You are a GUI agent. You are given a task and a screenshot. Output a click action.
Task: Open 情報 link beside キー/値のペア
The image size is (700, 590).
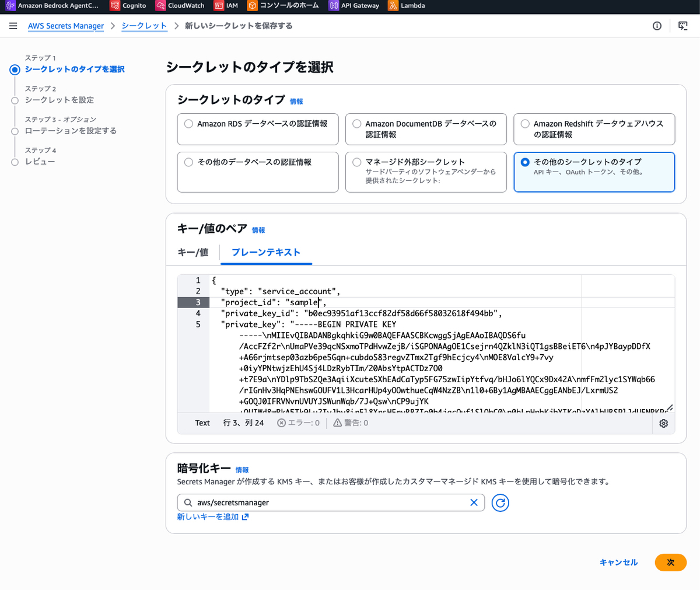point(258,231)
